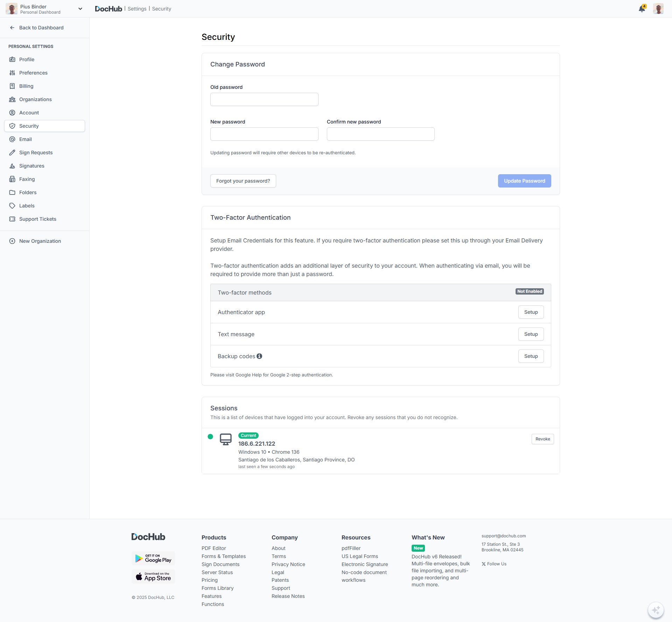Image resolution: width=672 pixels, height=622 pixels.
Task: Click the Update Password button
Action: (524, 181)
